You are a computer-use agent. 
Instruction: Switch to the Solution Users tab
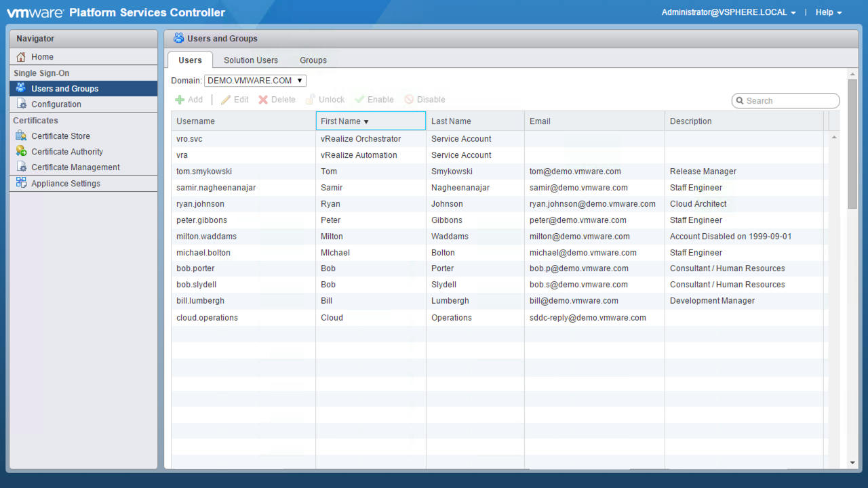tap(250, 60)
